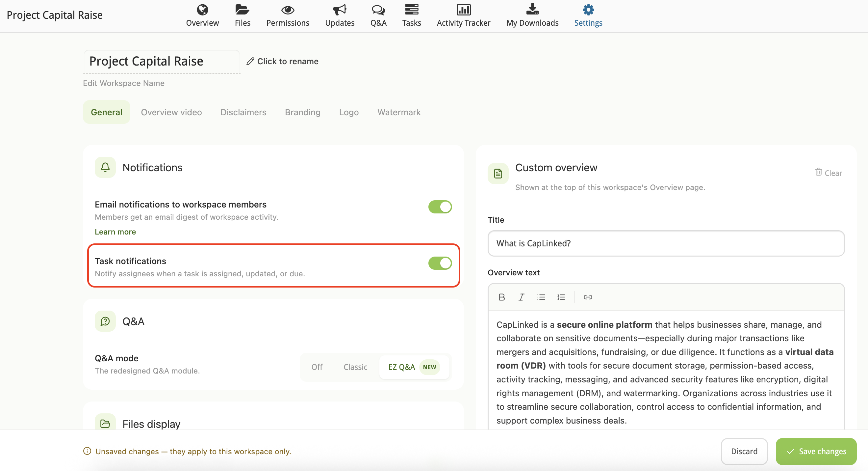Click inside the overview text editor
Image resolution: width=868 pixels, height=471 pixels.
(x=666, y=371)
